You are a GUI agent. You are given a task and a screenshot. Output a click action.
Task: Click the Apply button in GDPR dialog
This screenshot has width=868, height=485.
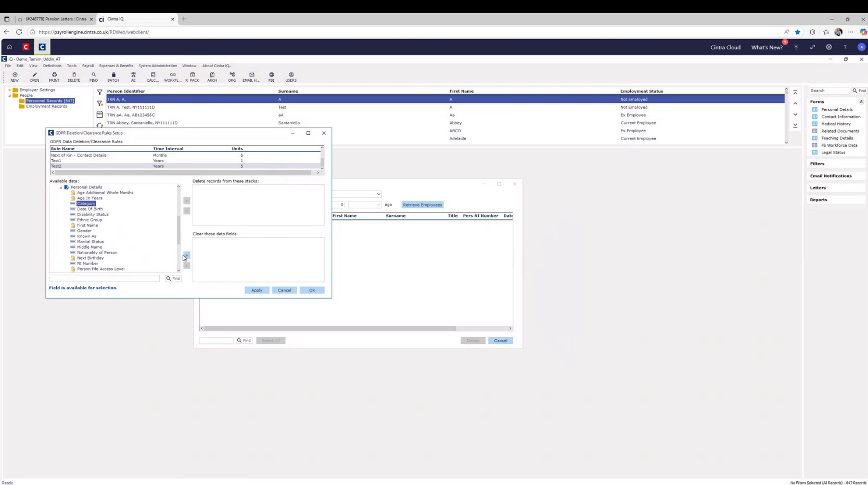[257, 290]
